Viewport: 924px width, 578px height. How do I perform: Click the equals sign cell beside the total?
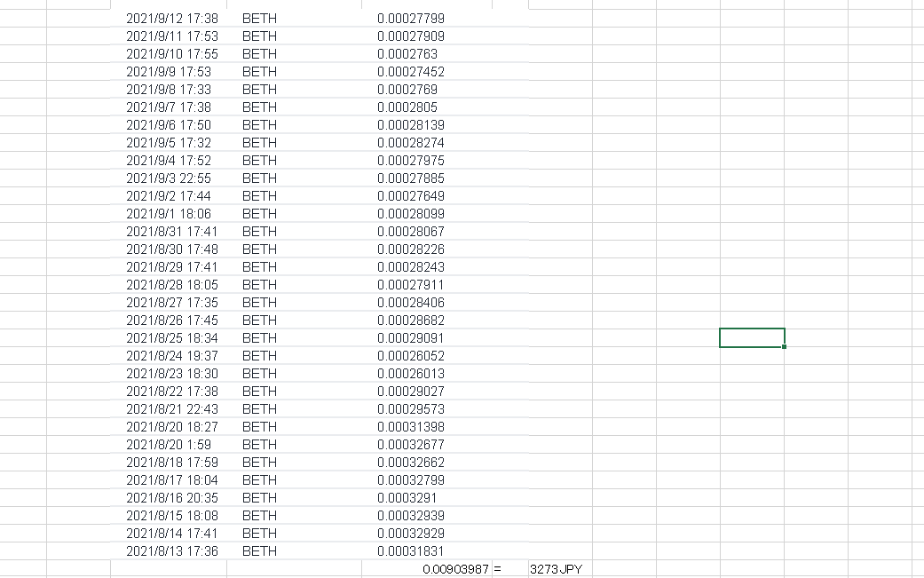pyautogui.click(x=498, y=569)
